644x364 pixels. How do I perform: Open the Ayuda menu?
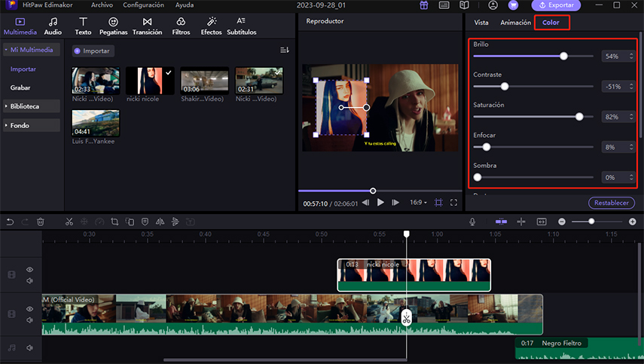click(185, 5)
